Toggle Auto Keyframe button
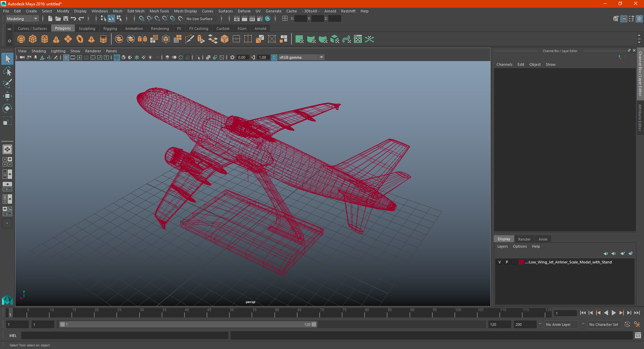 click(x=627, y=325)
